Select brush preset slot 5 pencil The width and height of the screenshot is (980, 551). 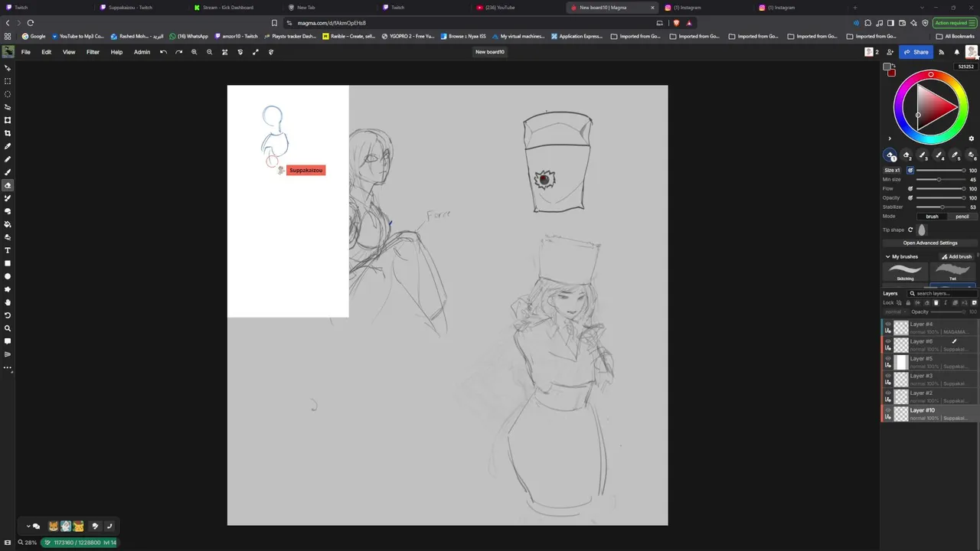(955, 155)
